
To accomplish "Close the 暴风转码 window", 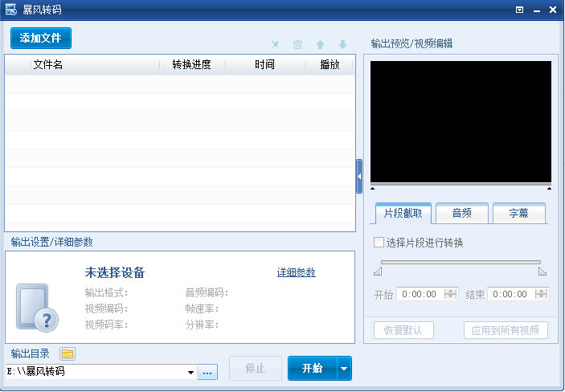I will pyautogui.click(x=553, y=10).
